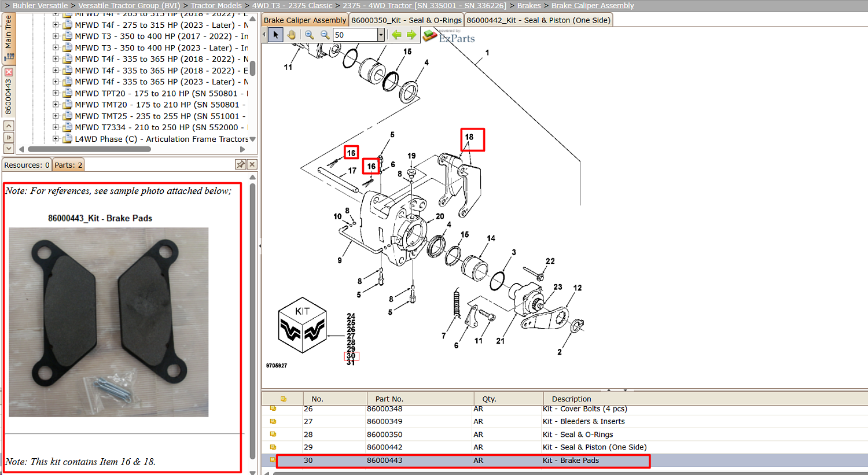868x475 pixels.
Task: Switch to Brake Caliper Assembly tab
Action: coord(305,20)
